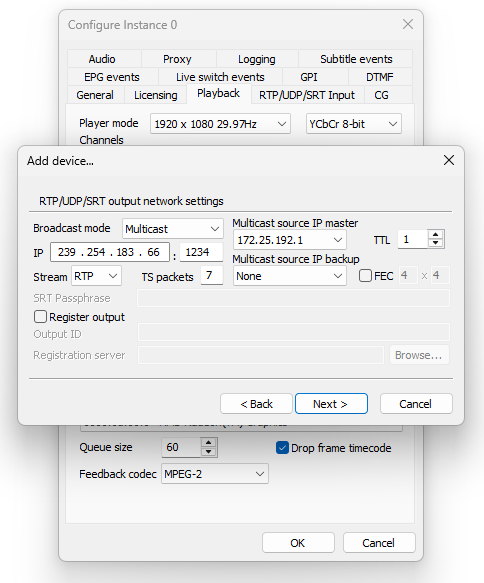Open the Player mode resolution dropdown

pyautogui.click(x=220, y=124)
